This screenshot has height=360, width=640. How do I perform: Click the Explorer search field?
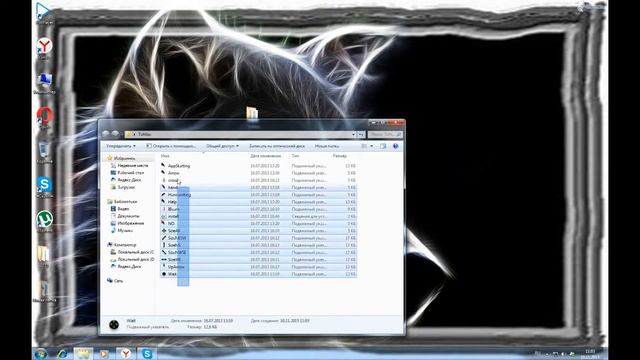[x=385, y=134]
